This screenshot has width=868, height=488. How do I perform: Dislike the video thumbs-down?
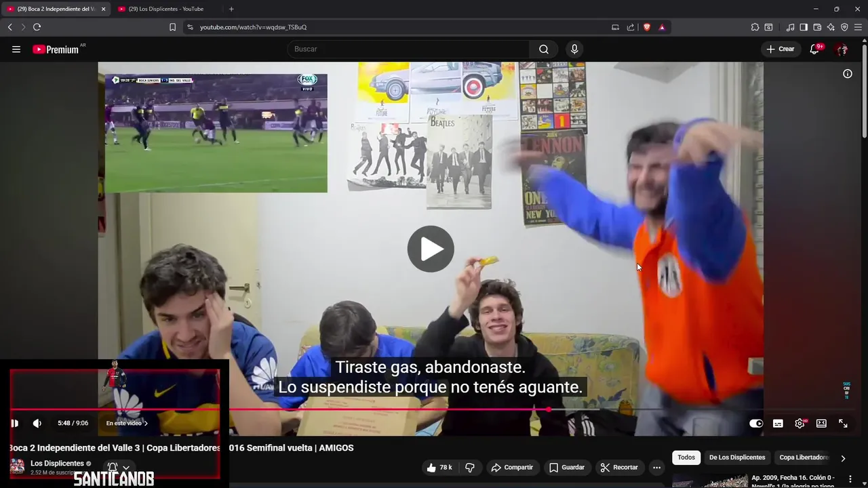tap(469, 468)
